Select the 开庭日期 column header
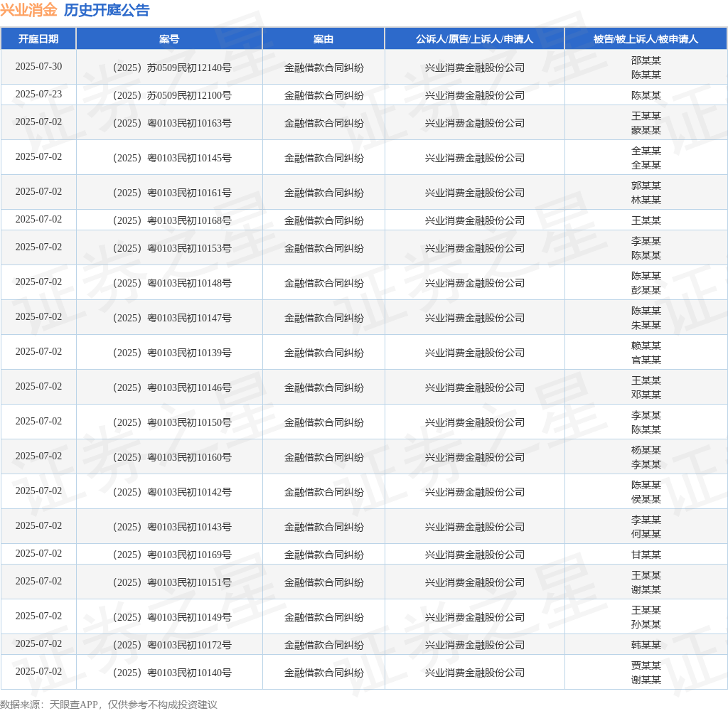Image resolution: width=728 pixels, height=711 pixels. click(x=38, y=39)
